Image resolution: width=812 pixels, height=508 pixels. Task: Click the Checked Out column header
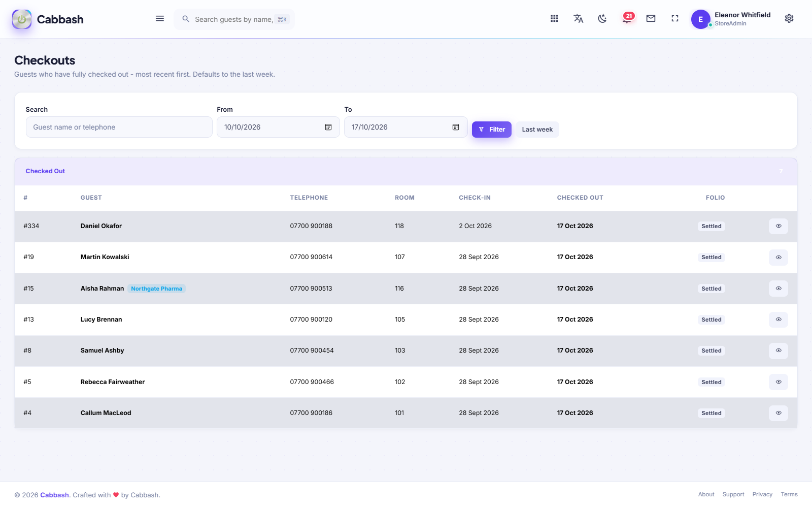pyautogui.click(x=580, y=198)
